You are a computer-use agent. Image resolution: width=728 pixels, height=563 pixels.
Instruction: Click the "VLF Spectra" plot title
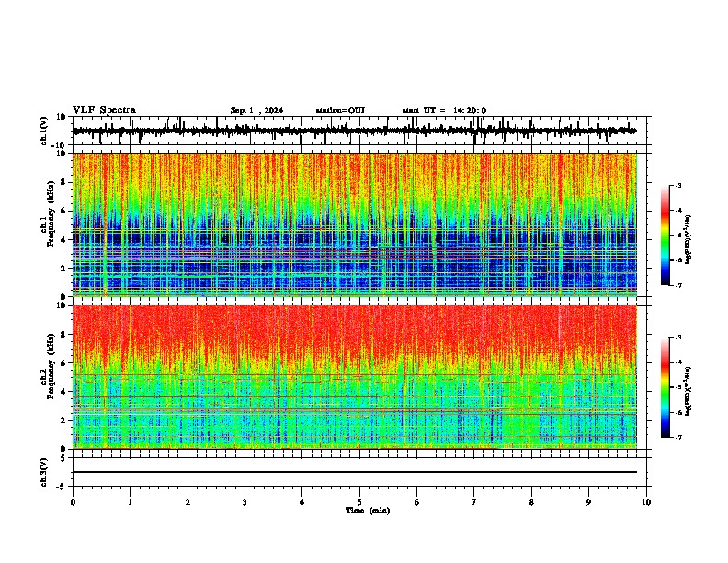point(104,110)
